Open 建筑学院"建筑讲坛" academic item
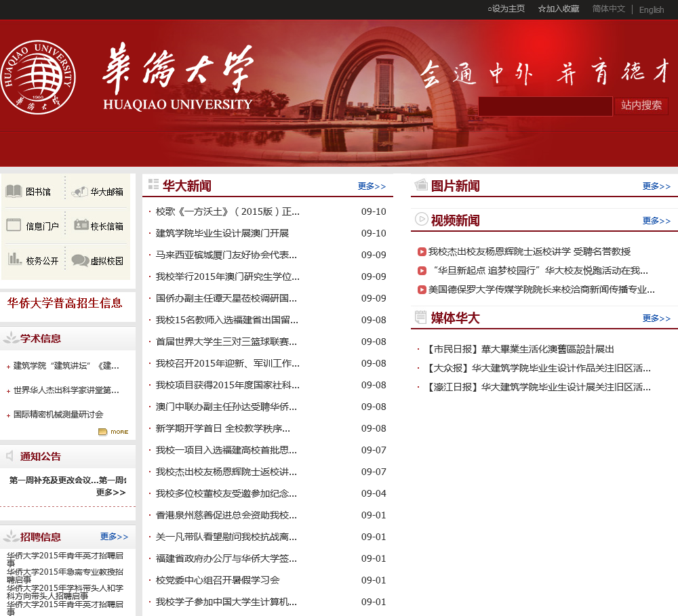 click(66, 366)
